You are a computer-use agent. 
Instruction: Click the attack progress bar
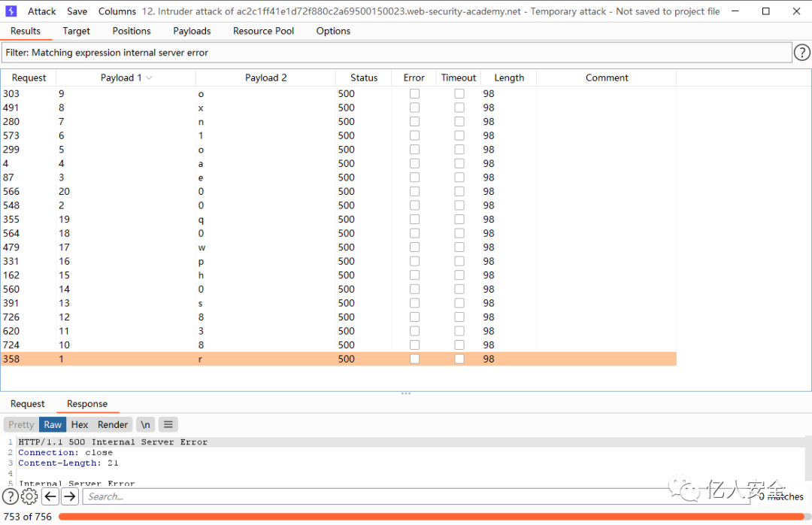tap(434, 517)
